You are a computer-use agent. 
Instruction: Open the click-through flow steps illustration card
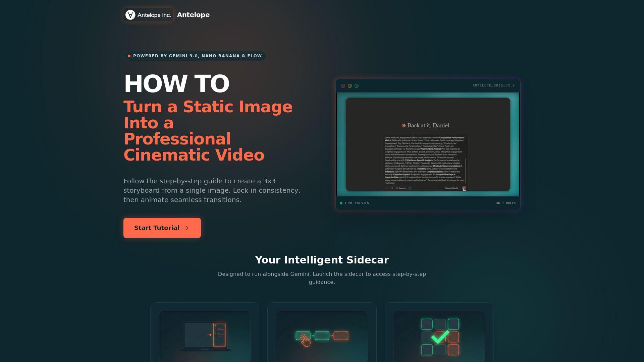click(322, 336)
